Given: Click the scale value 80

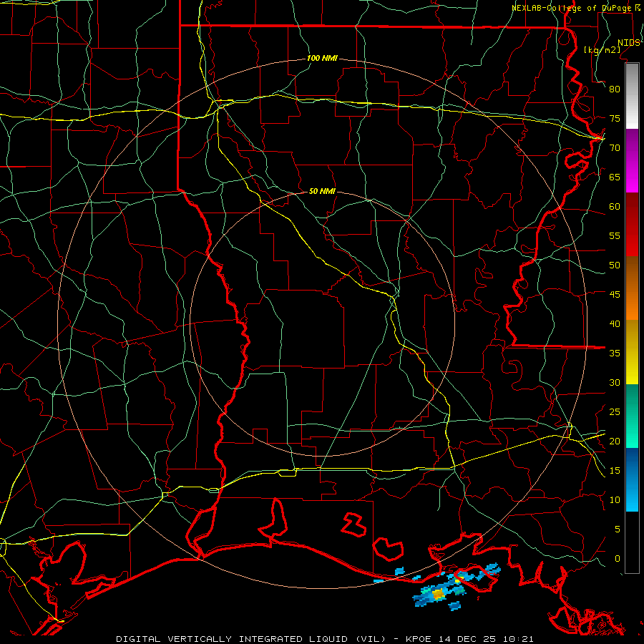Looking at the screenshot, I should pos(615,89).
